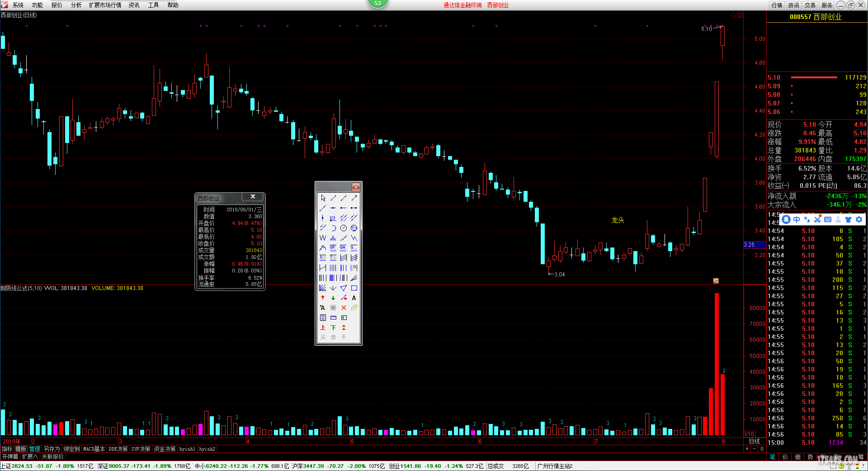The width and height of the screenshot is (868, 471).
Task: Select the GA line tool
Action: [344, 248]
